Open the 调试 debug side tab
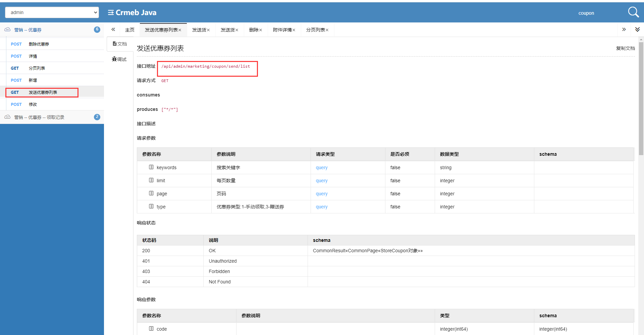The height and width of the screenshot is (335, 644). (x=120, y=59)
